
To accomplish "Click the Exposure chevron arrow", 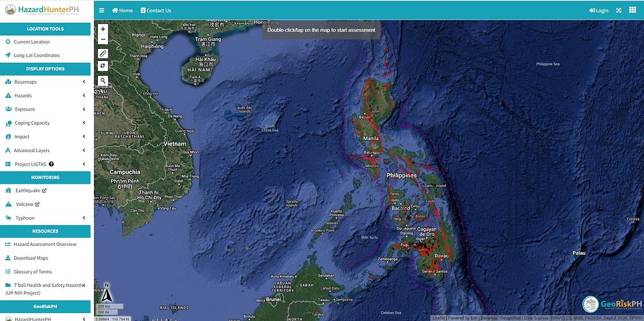I will pos(84,109).
